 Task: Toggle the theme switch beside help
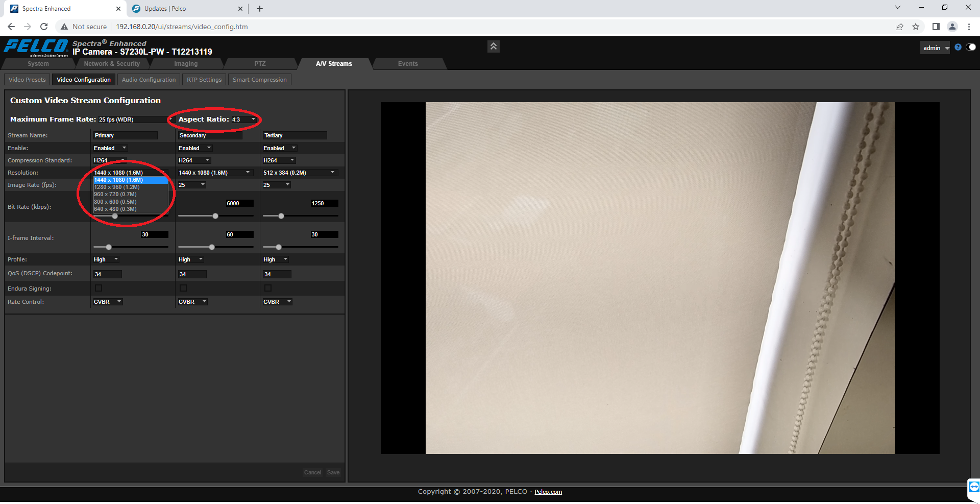click(x=971, y=47)
